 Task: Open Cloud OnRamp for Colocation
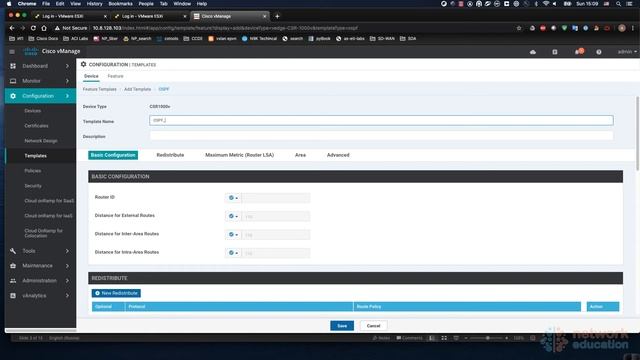point(43,233)
